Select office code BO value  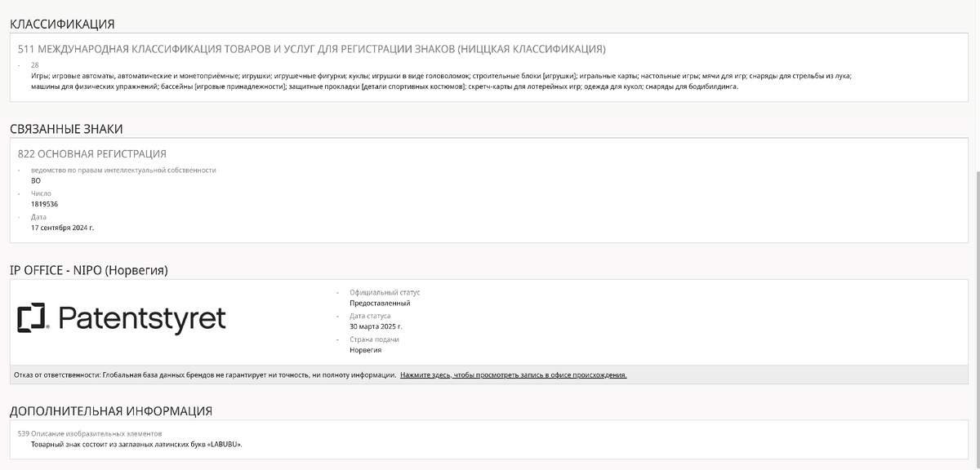pyautogui.click(x=35, y=180)
